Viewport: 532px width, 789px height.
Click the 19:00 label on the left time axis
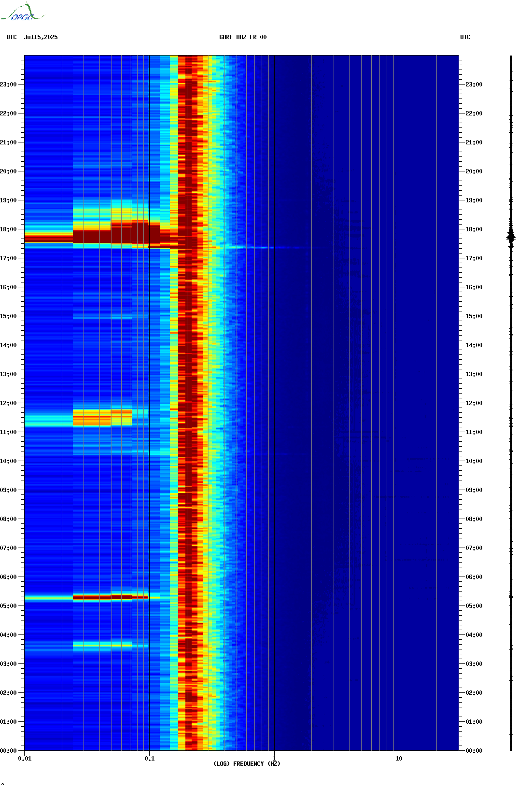click(8, 200)
